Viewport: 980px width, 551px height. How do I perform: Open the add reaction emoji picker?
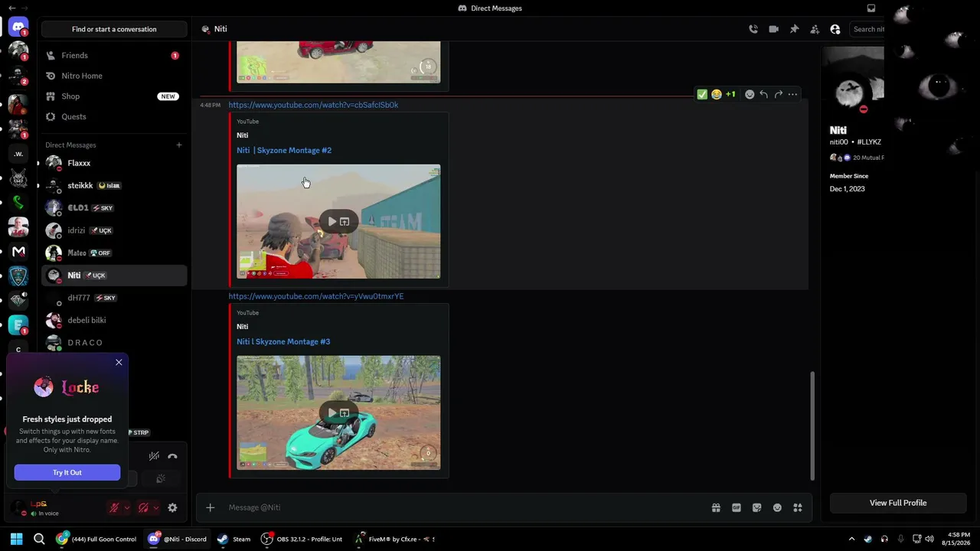point(750,94)
